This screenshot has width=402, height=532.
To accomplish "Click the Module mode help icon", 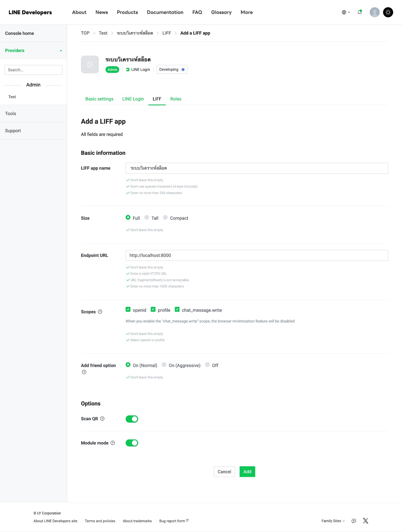I will point(113,443).
